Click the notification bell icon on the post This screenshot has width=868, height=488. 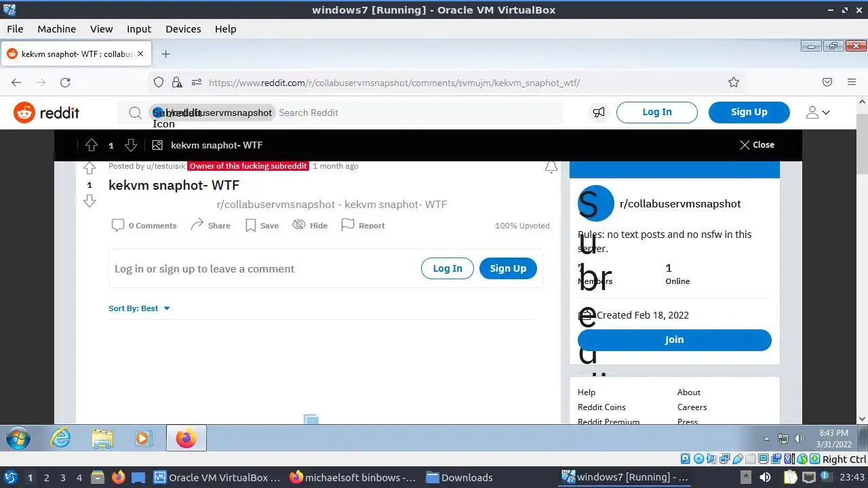point(551,167)
